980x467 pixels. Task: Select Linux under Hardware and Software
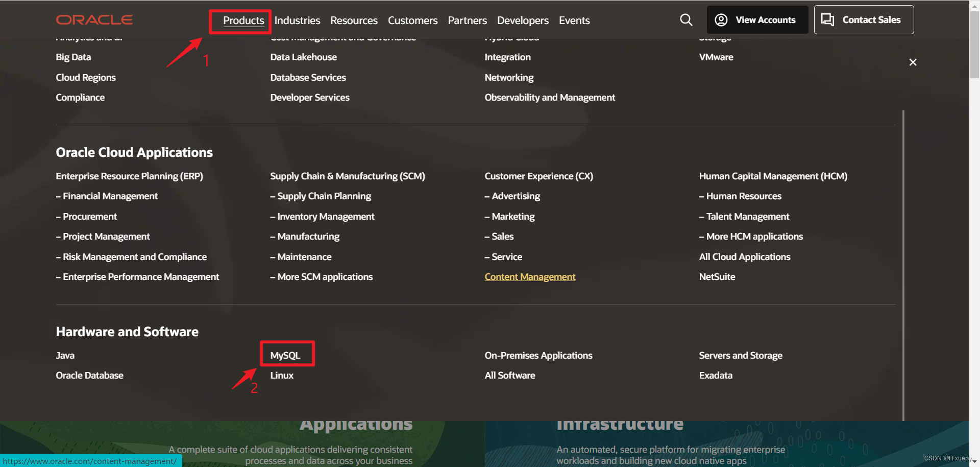pos(282,376)
